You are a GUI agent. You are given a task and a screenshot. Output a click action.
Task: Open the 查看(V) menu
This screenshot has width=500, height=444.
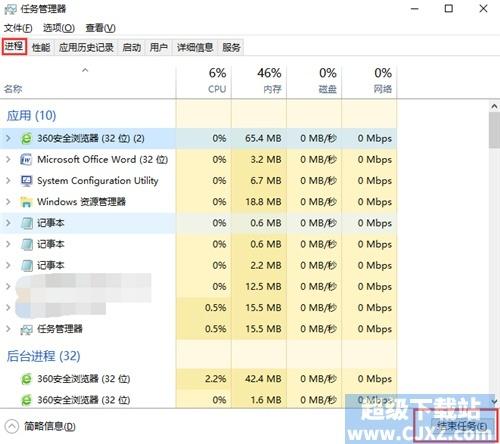(x=100, y=28)
